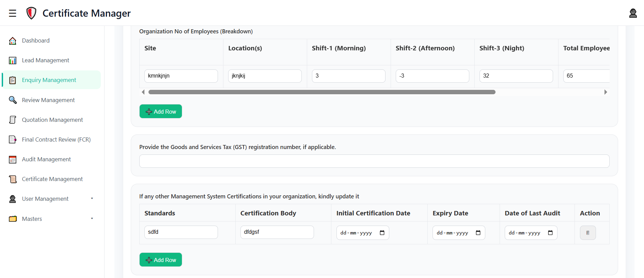Open Date of Last Audit calendar picker
644x278 pixels.
coord(550,233)
